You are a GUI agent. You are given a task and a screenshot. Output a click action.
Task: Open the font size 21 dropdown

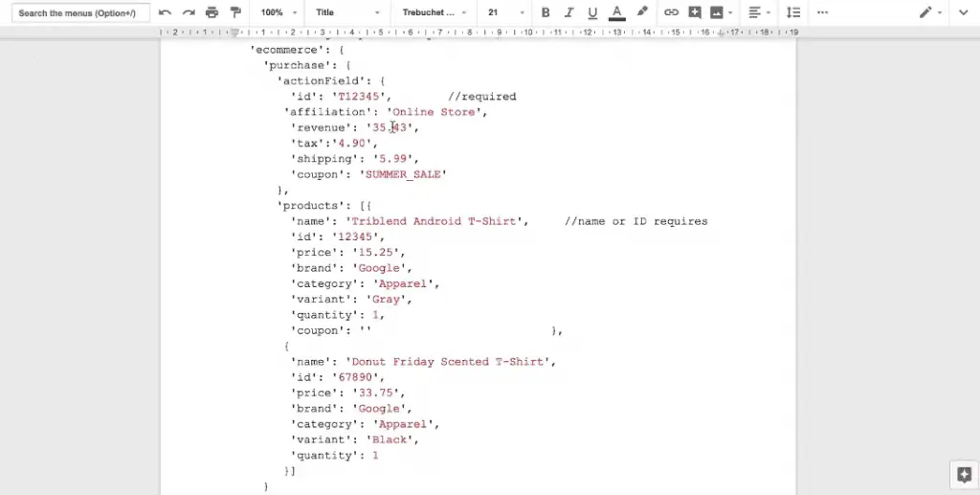[505, 12]
